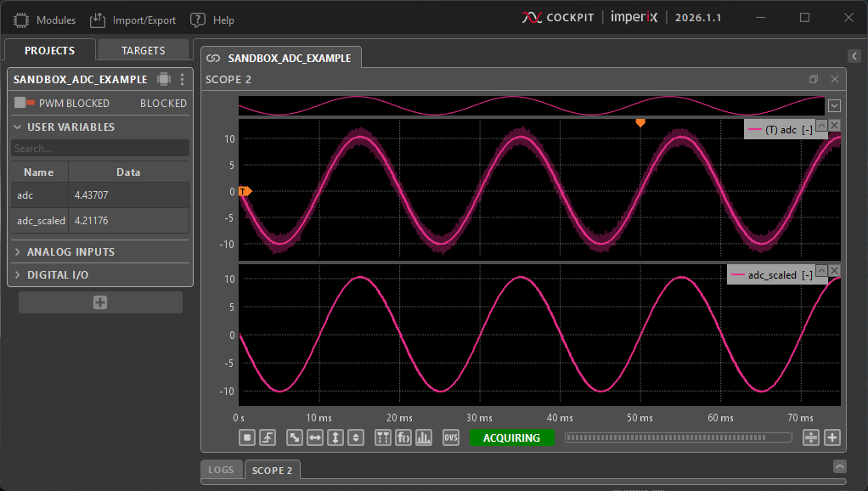Screen dimensions: 868x491
Task: Click the diagonal auto-scale icon
Action: click(x=295, y=437)
